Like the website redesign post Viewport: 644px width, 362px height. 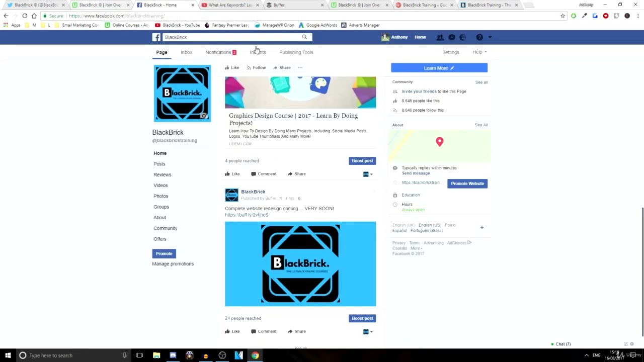tap(232, 331)
